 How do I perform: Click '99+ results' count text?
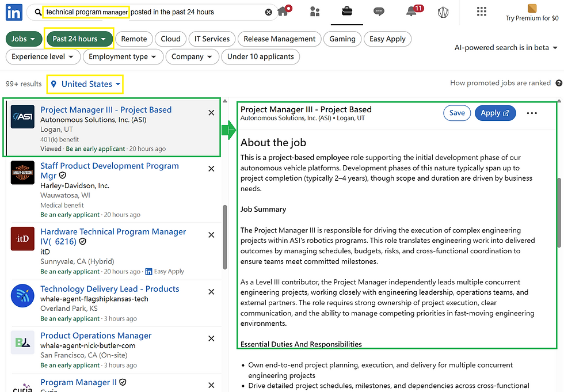point(24,84)
